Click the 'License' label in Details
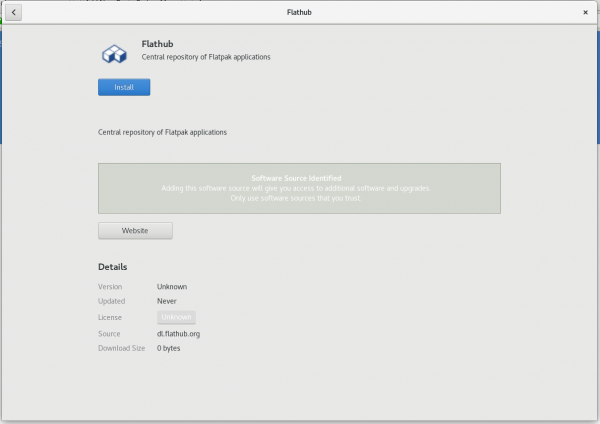Screen dimensions: 600x424 coord(110,317)
